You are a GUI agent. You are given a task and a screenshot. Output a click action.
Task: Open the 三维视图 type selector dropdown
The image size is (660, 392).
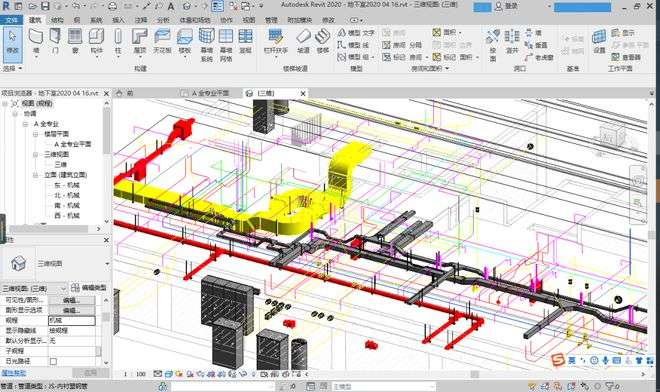pyautogui.click(x=107, y=264)
